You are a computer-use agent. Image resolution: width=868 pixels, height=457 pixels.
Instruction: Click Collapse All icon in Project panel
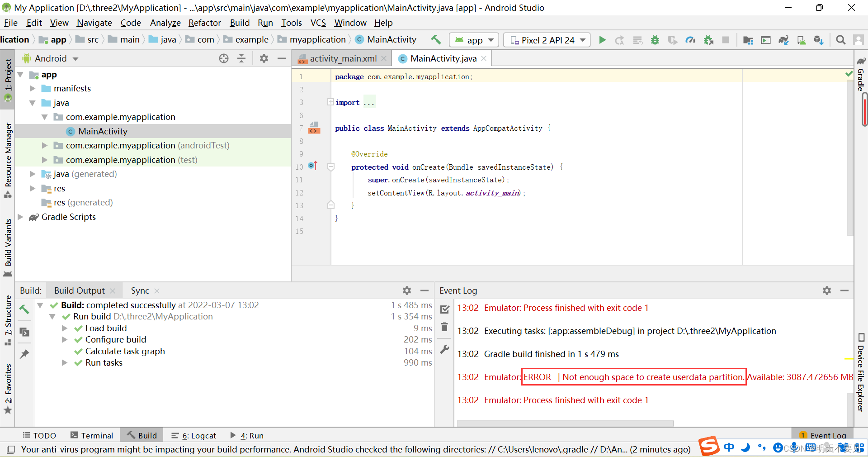click(241, 58)
